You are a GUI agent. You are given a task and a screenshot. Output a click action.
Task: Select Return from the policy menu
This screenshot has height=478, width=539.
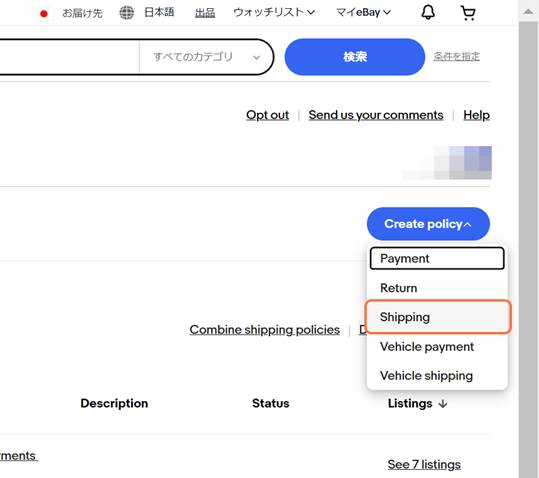pos(437,288)
